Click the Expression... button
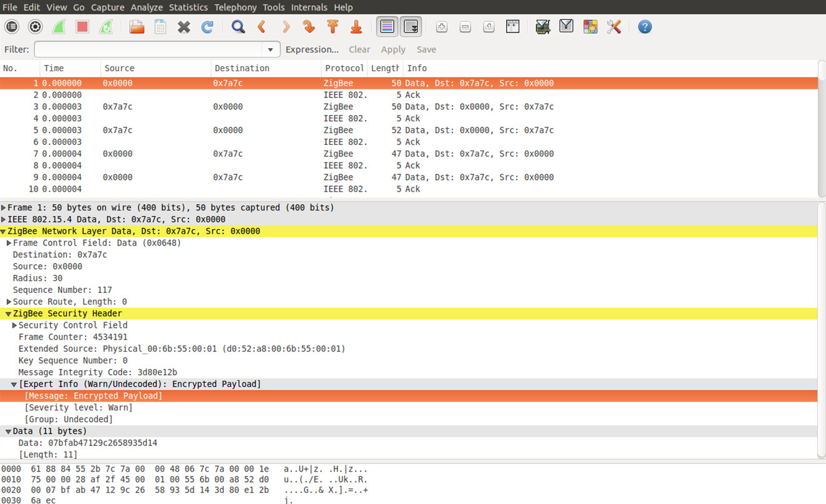The image size is (826, 504). 312,49
